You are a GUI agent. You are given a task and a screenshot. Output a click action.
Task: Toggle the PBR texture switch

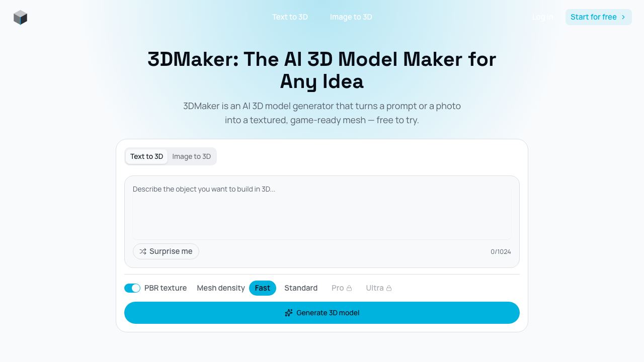coord(132,288)
